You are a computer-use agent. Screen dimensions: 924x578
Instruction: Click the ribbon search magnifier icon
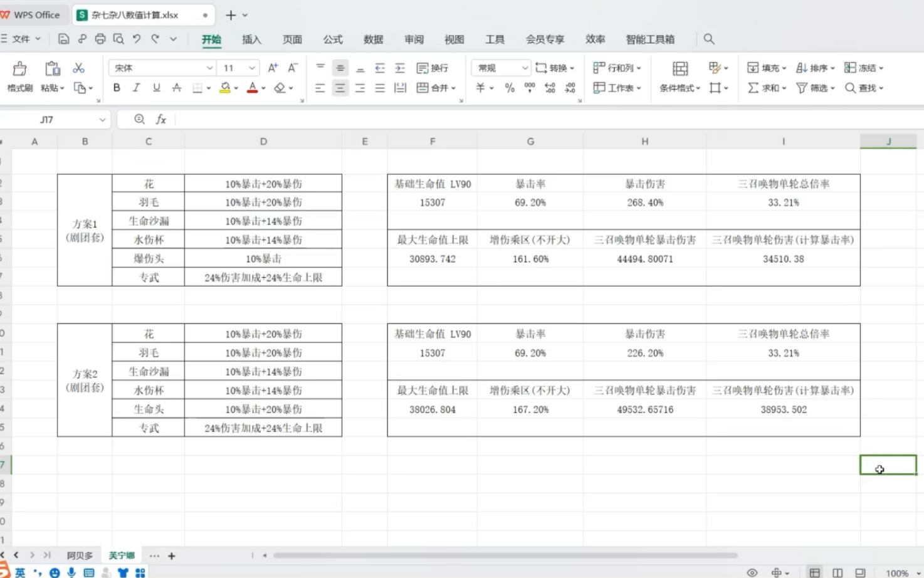pos(709,39)
